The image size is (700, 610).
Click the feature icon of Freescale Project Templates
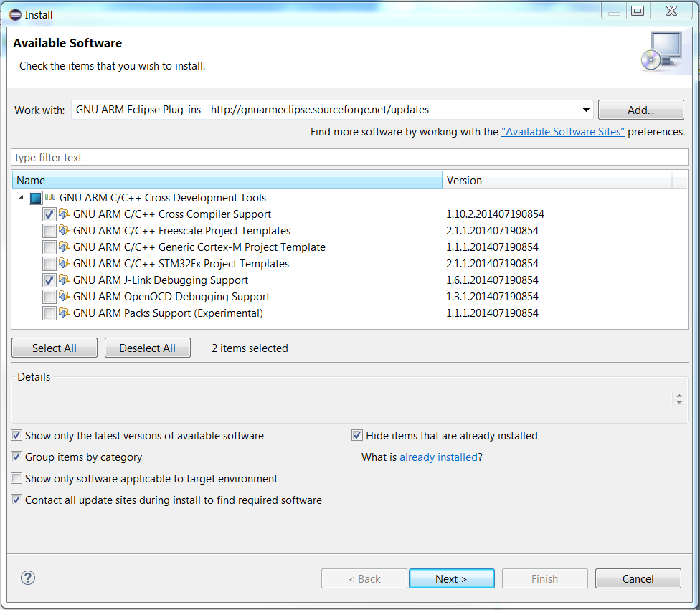[65, 230]
